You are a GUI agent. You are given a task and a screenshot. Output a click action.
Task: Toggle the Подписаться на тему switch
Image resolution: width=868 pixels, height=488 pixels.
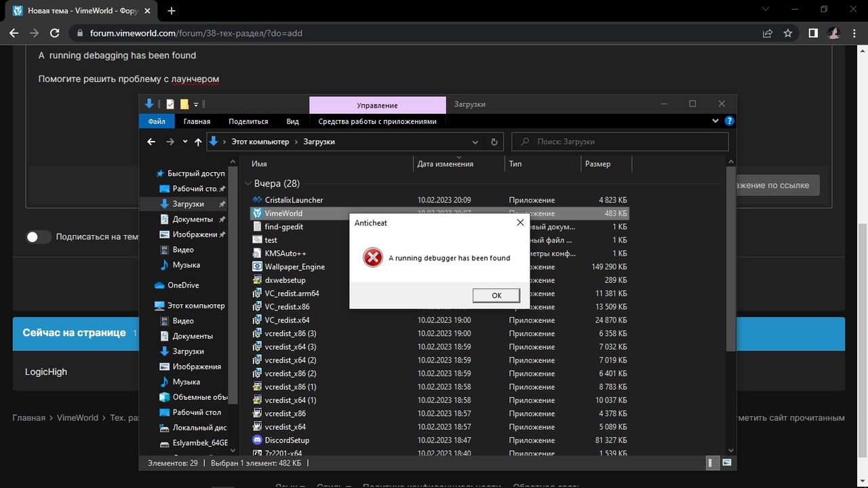pos(39,237)
